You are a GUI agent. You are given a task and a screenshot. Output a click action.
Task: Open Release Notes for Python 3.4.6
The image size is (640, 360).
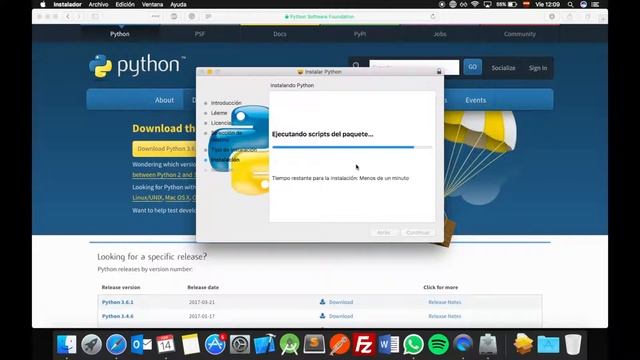click(x=444, y=316)
